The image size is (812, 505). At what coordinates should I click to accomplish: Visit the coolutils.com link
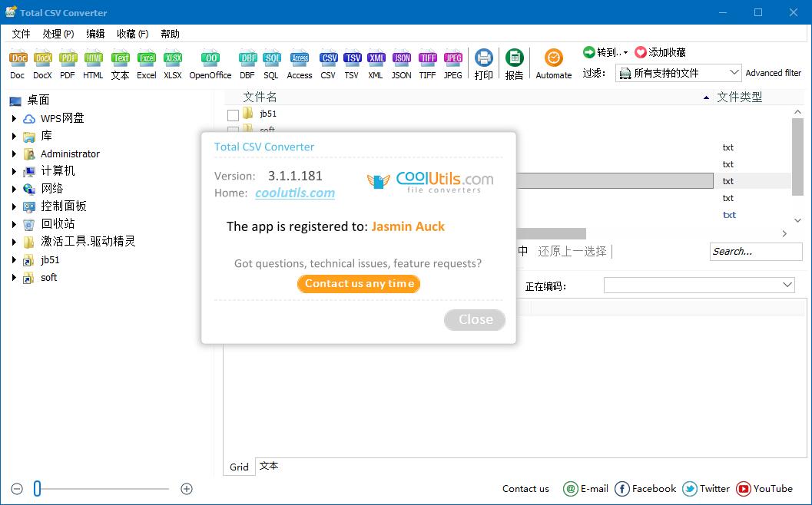[294, 193]
